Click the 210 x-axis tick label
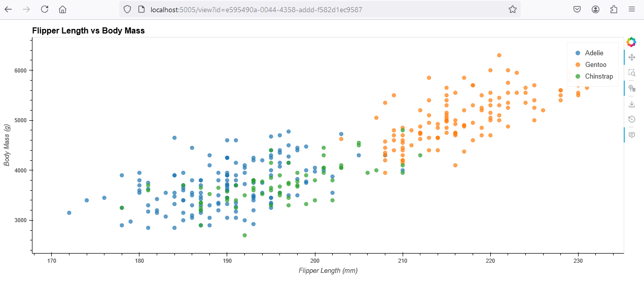Viewport: 644px width, 284px height. (x=403, y=260)
